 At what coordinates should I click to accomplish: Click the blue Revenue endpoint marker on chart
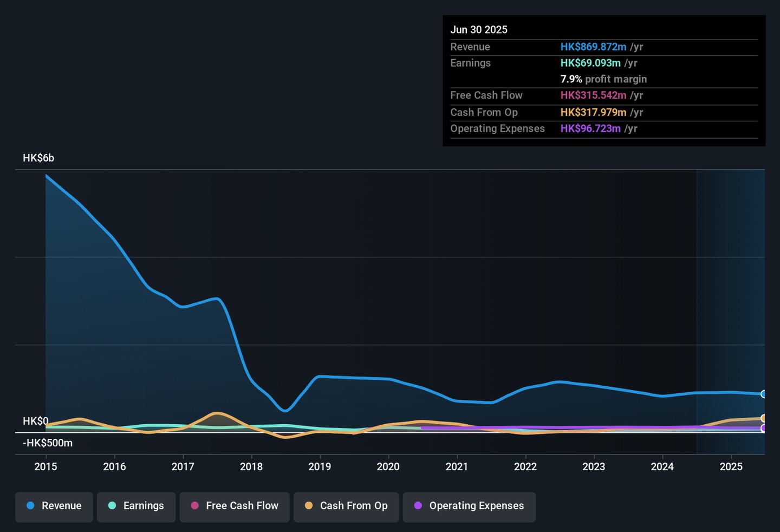coord(763,394)
